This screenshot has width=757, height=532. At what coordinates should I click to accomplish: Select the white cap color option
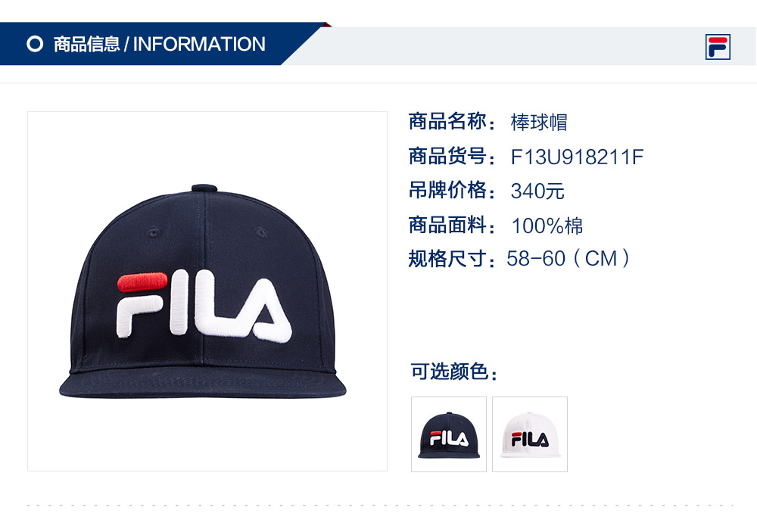click(x=530, y=434)
